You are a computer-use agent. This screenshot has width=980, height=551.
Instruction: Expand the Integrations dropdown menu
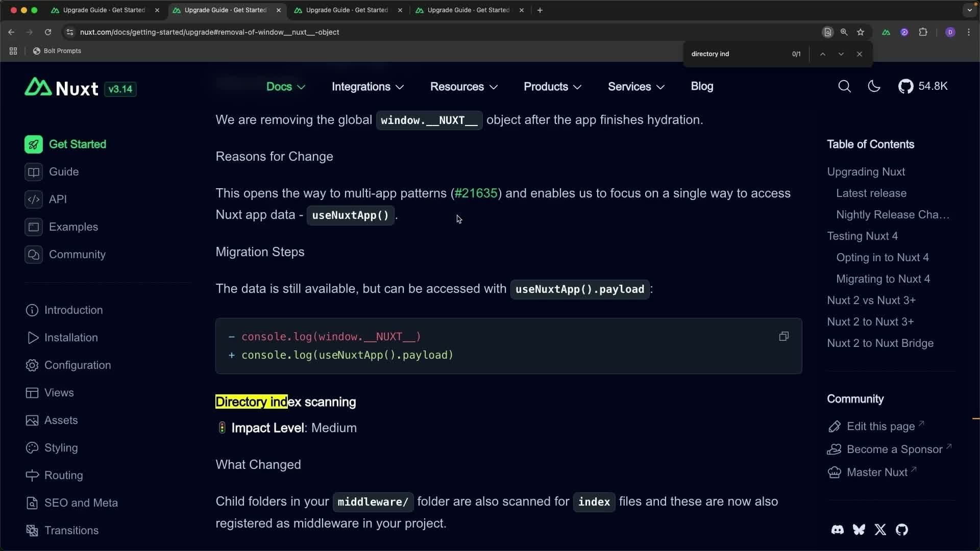click(x=367, y=87)
